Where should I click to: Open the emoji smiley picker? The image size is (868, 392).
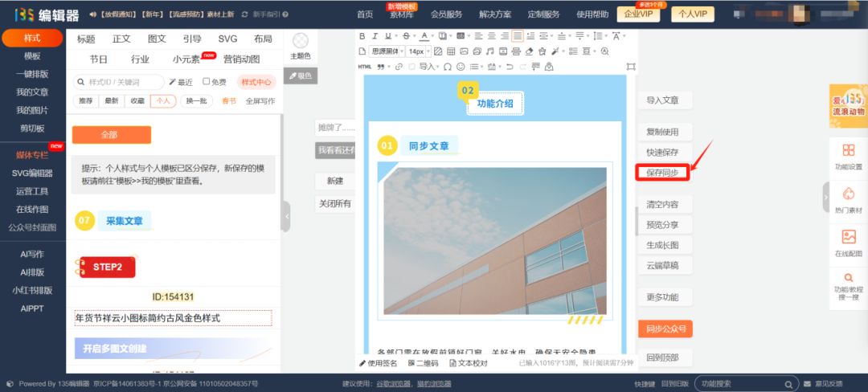pyautogui.click(x=461, y=67)
